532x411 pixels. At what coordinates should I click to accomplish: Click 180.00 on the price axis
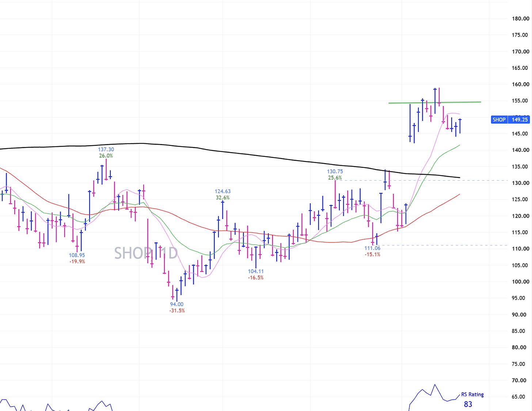(520, 19)
